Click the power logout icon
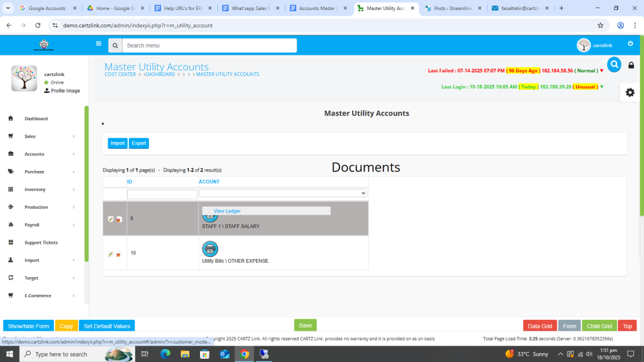This screenshot has width=644, height=362. pyautogui.click(x=630, y=44)
